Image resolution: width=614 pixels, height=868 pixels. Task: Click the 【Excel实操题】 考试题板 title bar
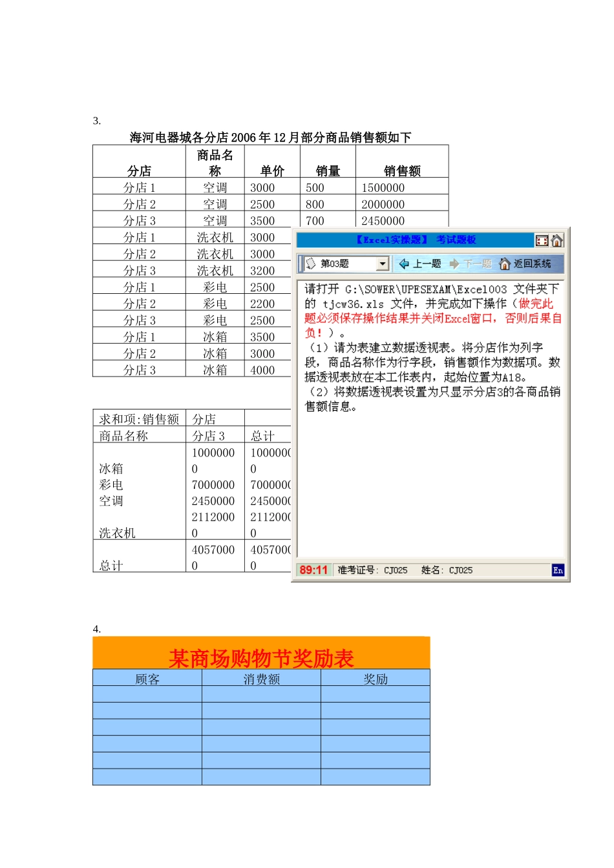[x=416, y=240]
